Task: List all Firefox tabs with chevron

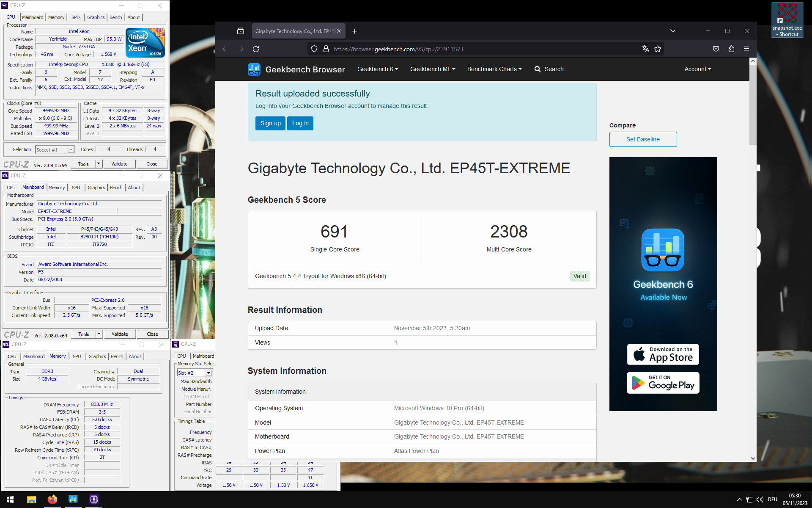Action: click(673, 31)
